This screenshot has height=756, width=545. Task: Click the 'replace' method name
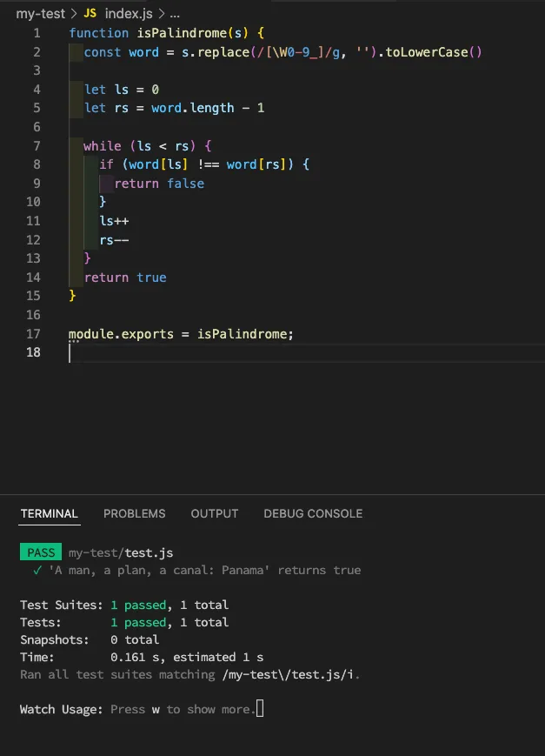pos(223,52)
